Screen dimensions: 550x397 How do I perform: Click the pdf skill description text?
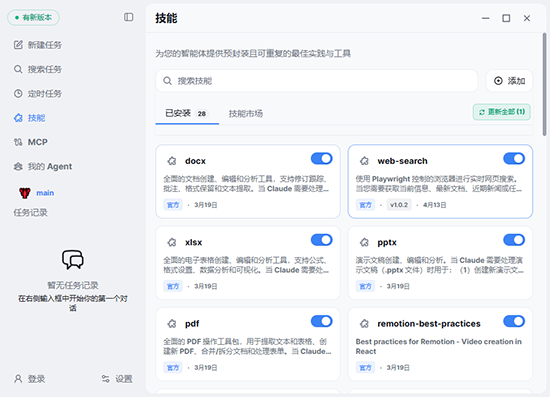point(247,346)
